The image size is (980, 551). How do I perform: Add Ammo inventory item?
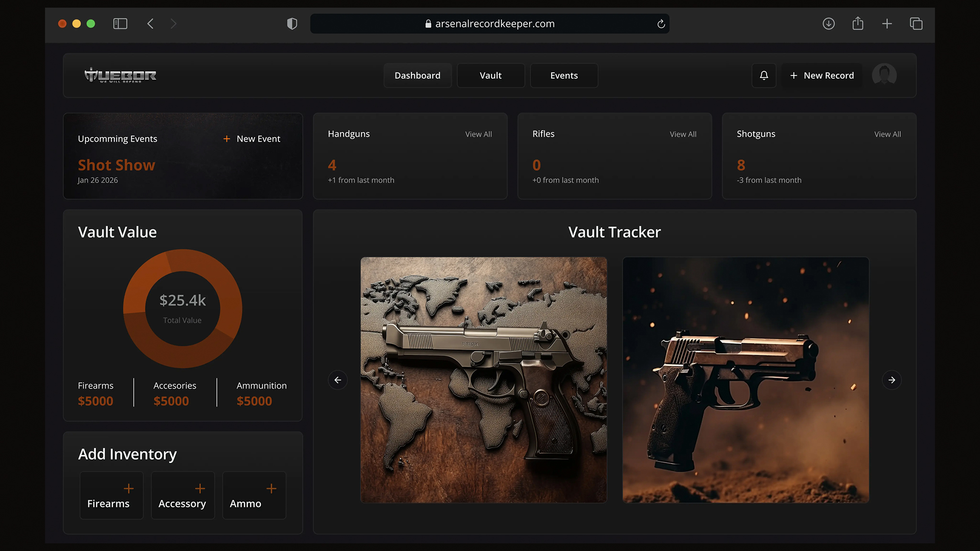pyautogui.click(x=254, y=495)
